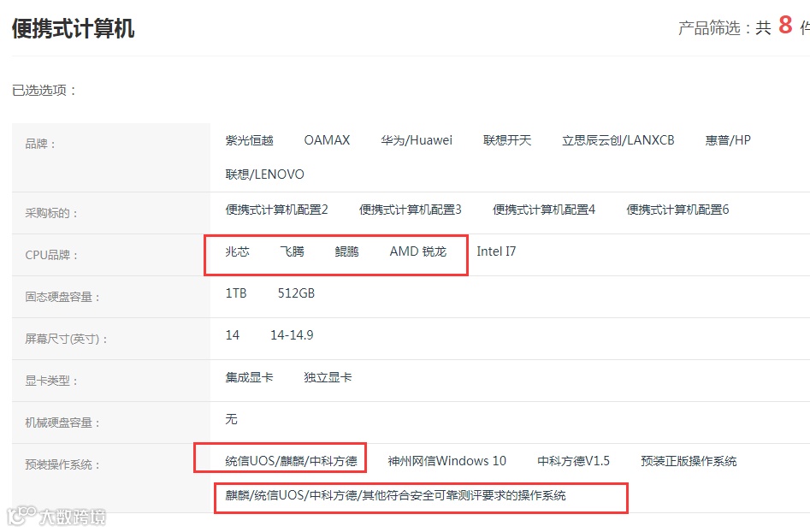Filter by 独立显卡 graphics type
The height and width of the screenshot is (532, 810).
point(328,377)
